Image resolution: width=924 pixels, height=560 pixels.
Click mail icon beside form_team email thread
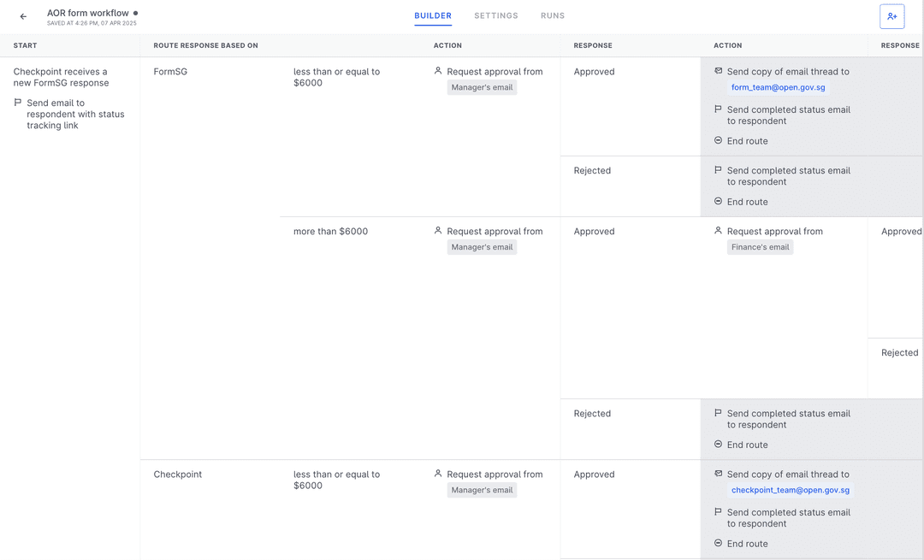click(x=718, y=71)
